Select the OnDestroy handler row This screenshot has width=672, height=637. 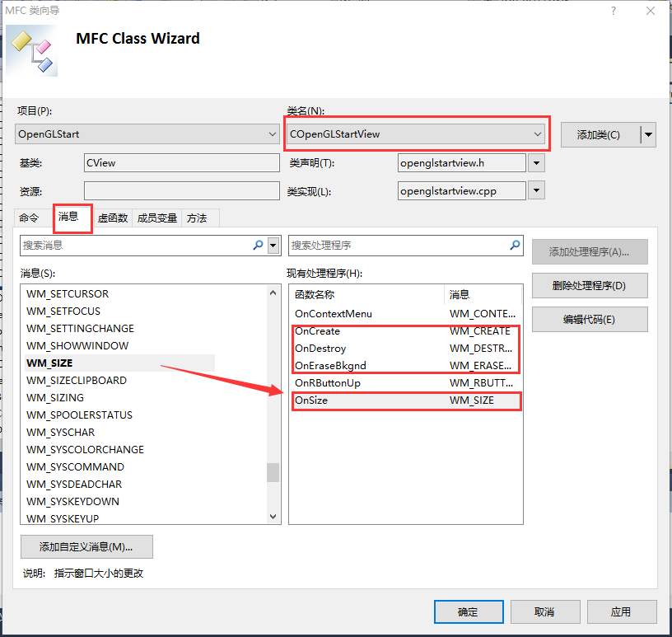click(405, 349)
